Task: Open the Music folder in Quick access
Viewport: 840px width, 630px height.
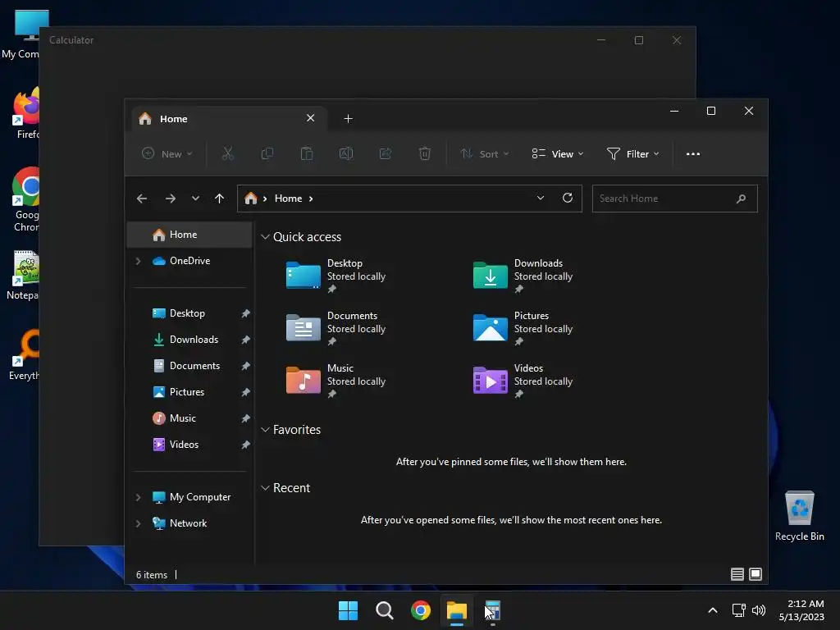Action: [336, 381]
